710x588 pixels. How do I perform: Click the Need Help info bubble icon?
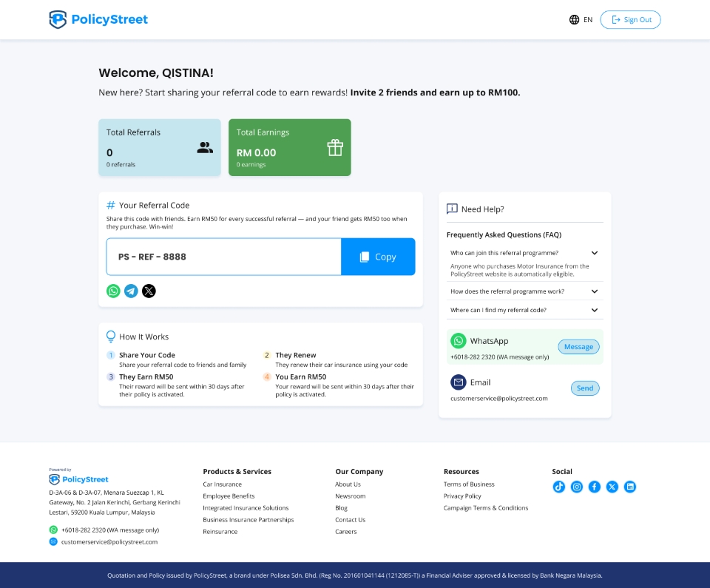pos(452,209)
